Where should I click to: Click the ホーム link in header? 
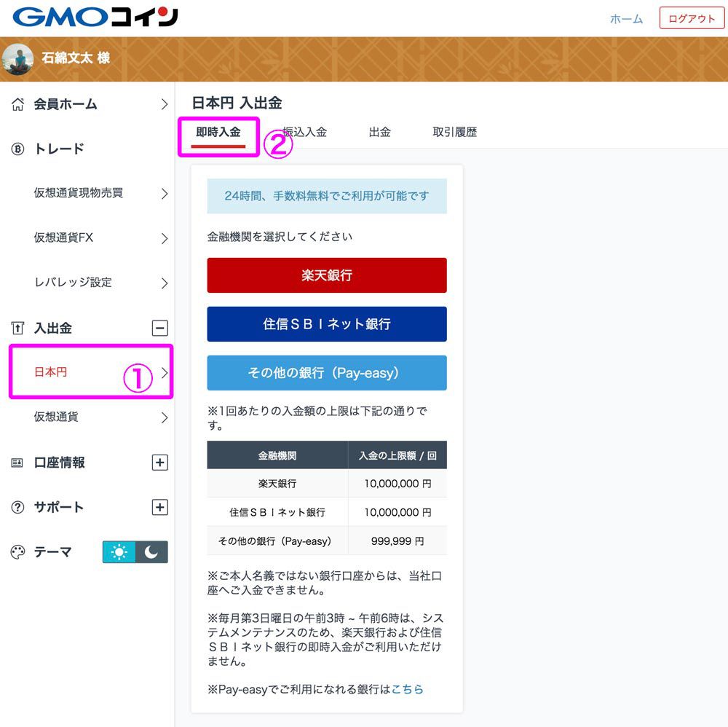pyautogui.click(x=626, y=19)
